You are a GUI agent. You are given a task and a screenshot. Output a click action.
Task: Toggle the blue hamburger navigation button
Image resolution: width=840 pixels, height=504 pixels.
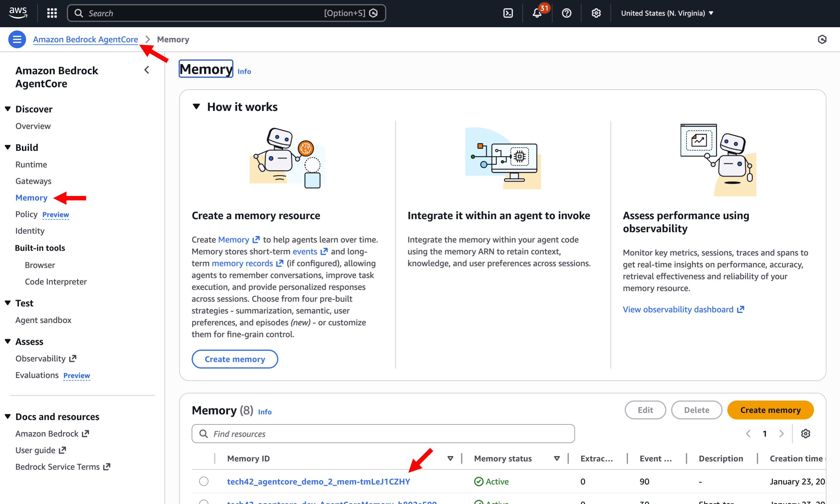[x=17, y=39]
